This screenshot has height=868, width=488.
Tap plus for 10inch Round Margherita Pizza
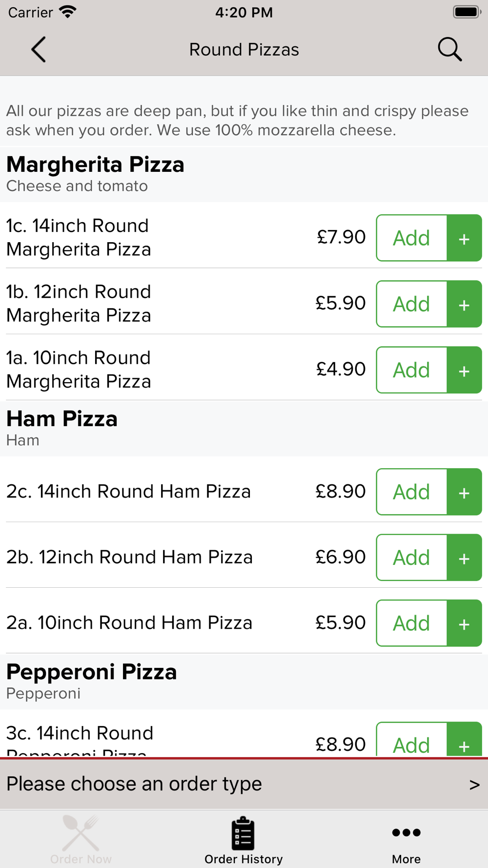click(464, 370)
